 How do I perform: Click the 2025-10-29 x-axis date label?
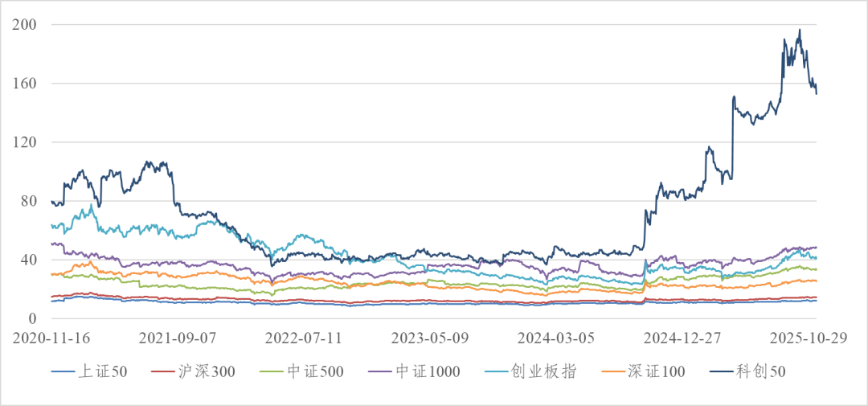point(808,338)
